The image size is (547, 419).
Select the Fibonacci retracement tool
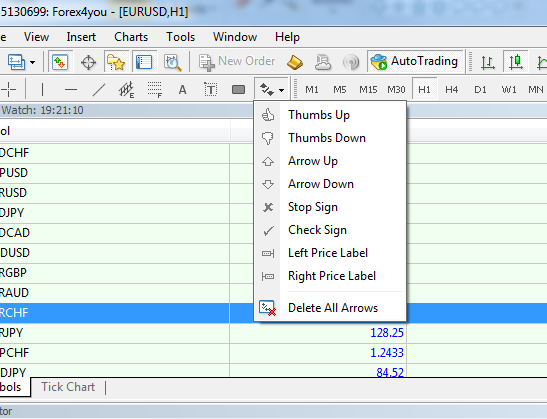click(x=155, y=90)
